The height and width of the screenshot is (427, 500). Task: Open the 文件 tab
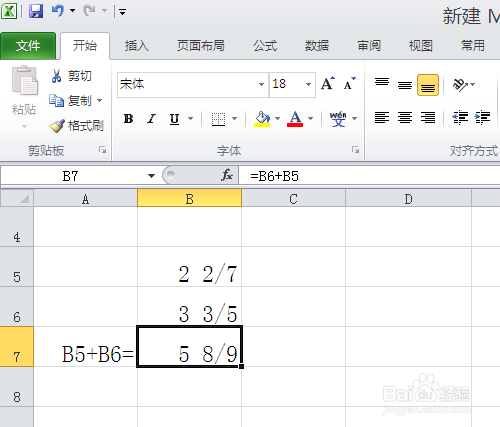tap(28, 46)
